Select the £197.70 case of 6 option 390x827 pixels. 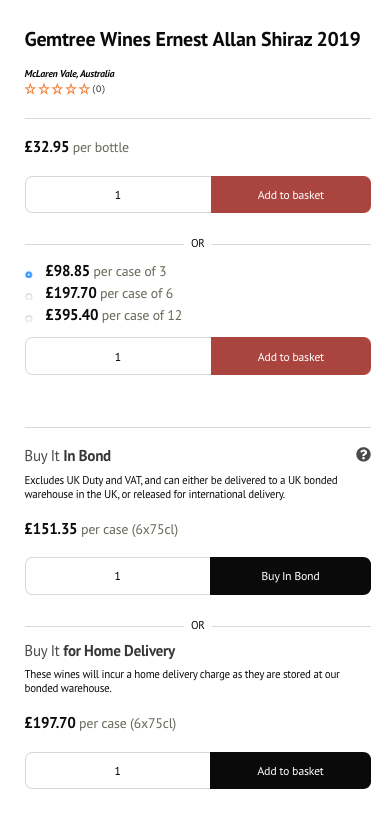[29, 296]
